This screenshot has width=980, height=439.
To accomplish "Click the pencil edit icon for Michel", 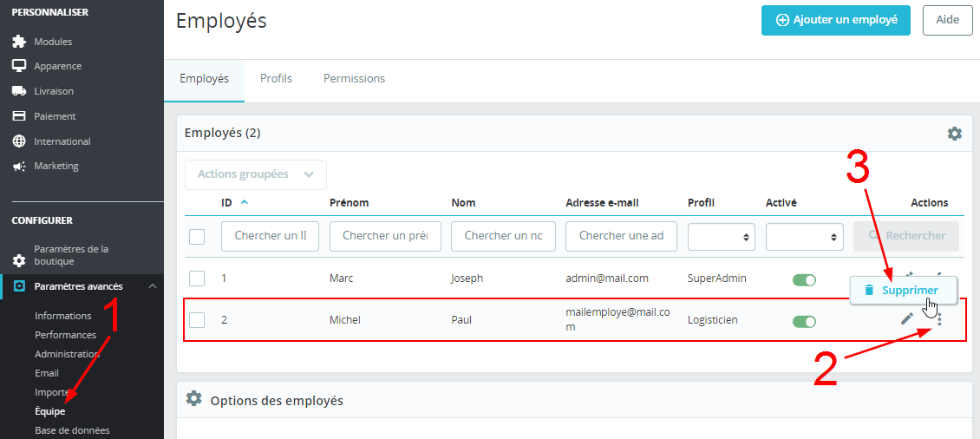I will [x=906, y=319].
